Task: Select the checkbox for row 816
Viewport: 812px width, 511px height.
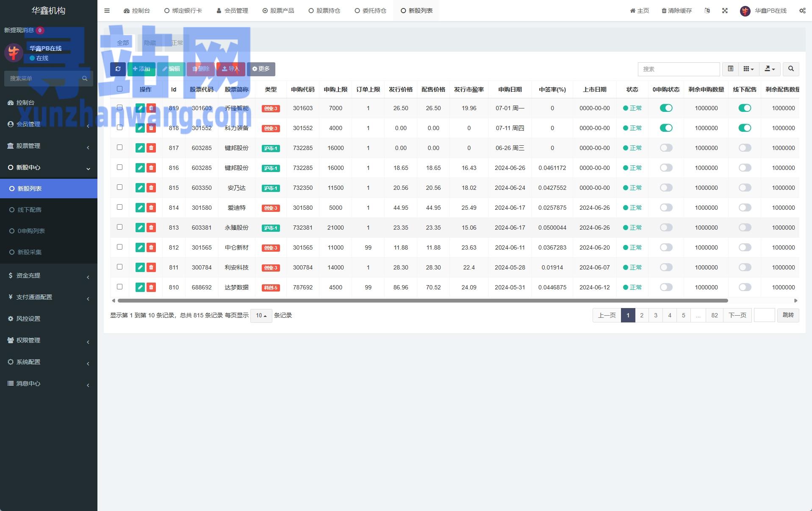Action: [x=119, y=167]
